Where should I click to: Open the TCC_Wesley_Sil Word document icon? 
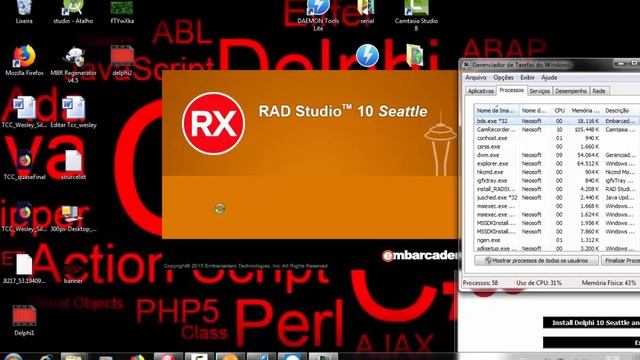coord(24,112)
